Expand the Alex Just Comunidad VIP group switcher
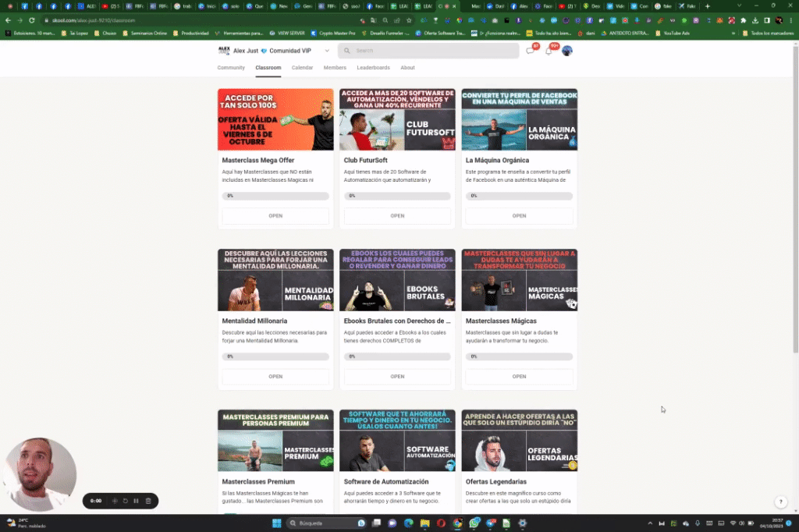This screenshot has height=532, width=799. (x=327, y=51)
